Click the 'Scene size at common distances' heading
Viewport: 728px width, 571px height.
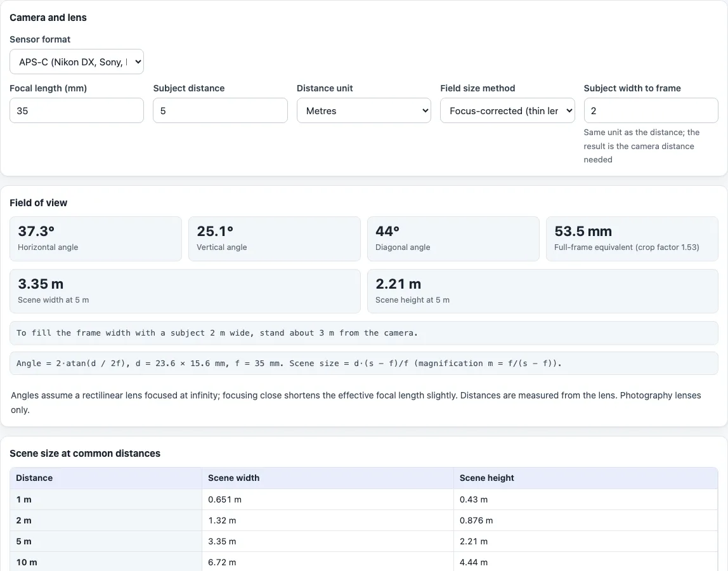[85, 454]
